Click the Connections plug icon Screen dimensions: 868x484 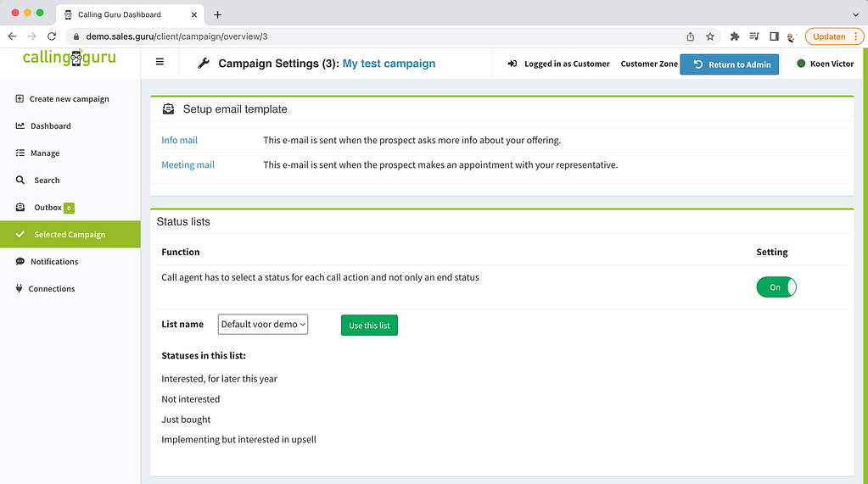tap(19, 288)
